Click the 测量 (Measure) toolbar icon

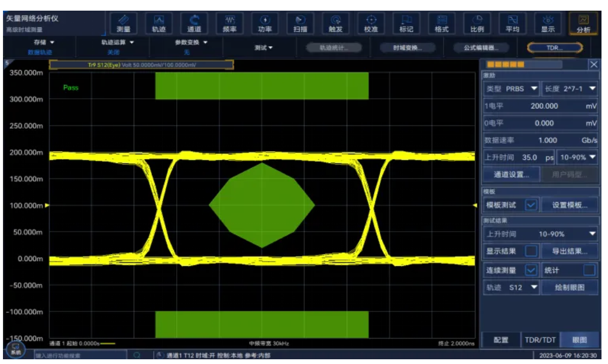pyautogui.click(x=124, y=24)
